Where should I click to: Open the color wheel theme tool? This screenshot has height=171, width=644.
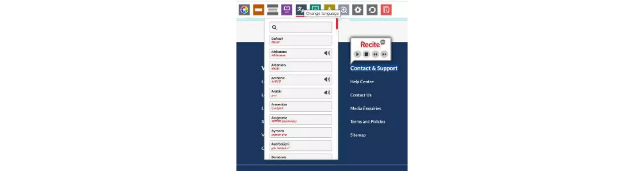244,10
